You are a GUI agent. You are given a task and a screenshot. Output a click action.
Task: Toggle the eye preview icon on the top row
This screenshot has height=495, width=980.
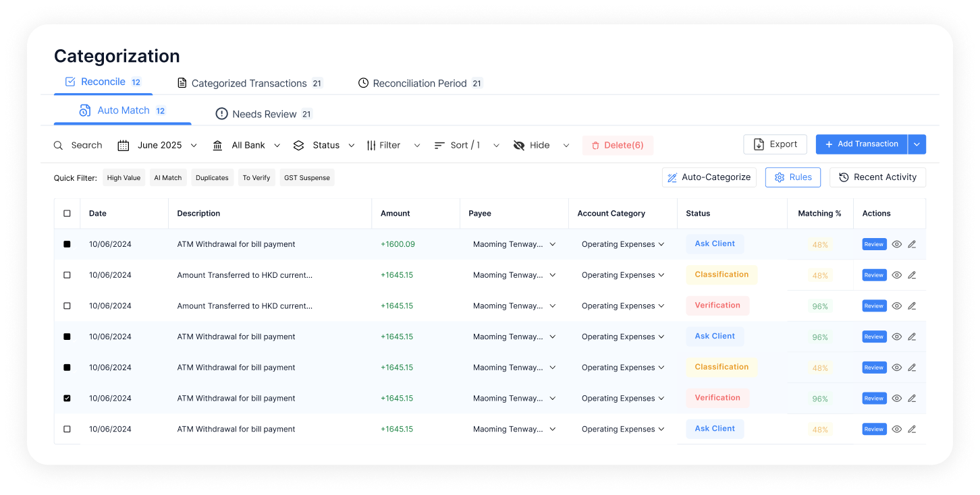[x=896, y=243]
